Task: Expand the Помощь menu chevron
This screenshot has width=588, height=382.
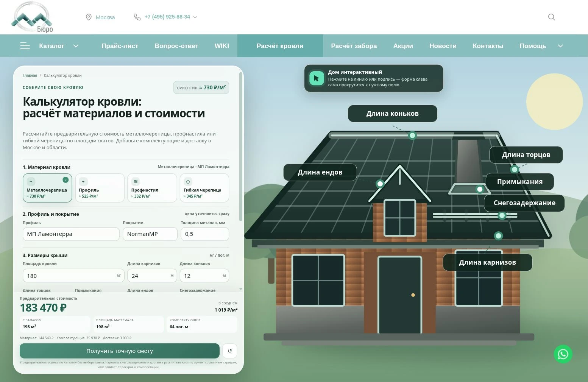Action: pyautogui.click(x=560, y=46)
